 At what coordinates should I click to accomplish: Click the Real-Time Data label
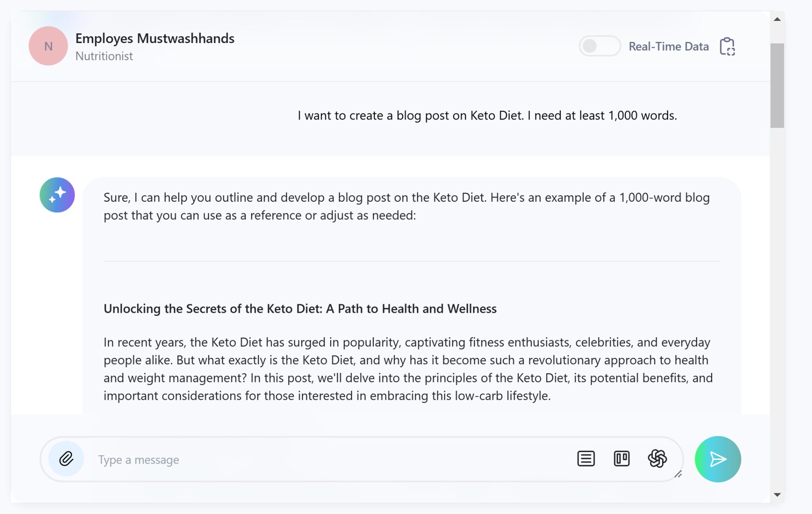[668, 46]
